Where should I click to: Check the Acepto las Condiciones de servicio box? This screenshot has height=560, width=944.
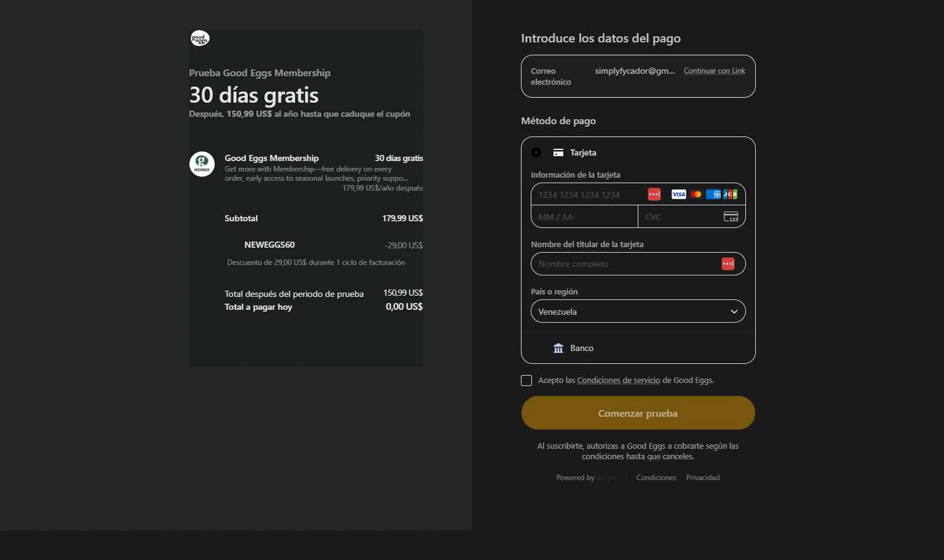[526, 381]
